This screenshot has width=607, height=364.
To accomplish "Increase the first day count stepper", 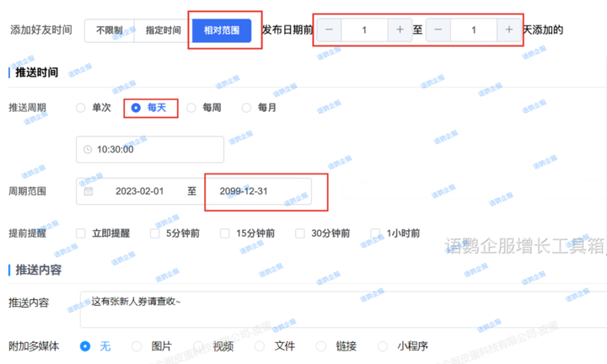I will click(x=400, y=29).
